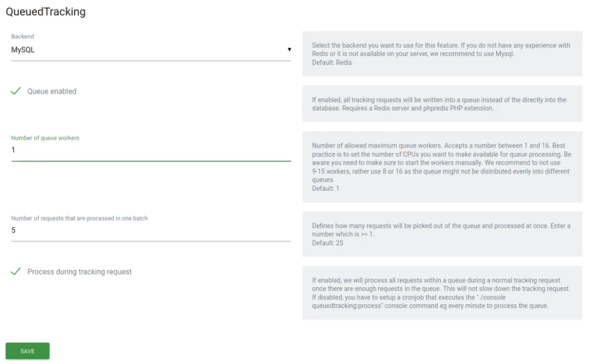This screenshot has height=364, width=591.
Task: Click the SAVE button
Action: tap(27, 350)
